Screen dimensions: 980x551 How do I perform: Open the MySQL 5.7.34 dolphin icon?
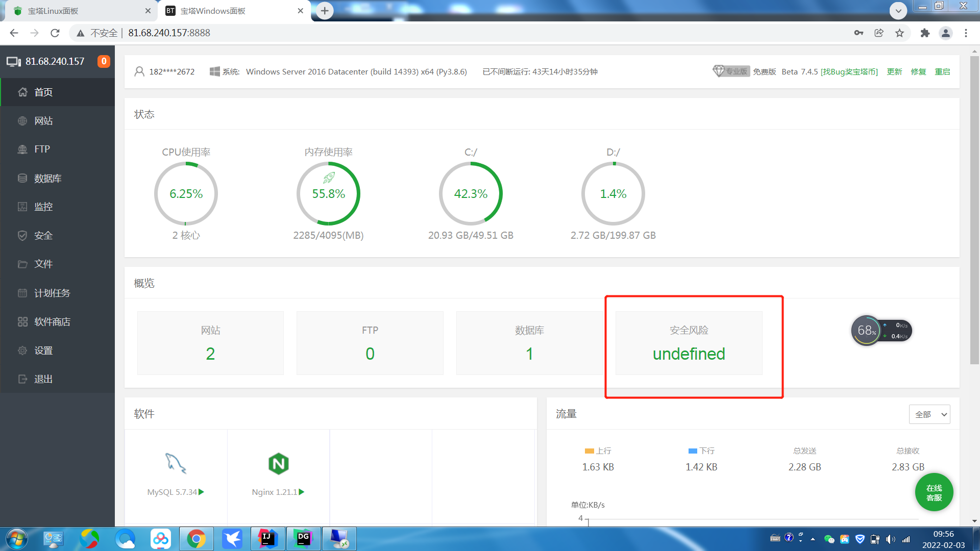pos(176,463)
